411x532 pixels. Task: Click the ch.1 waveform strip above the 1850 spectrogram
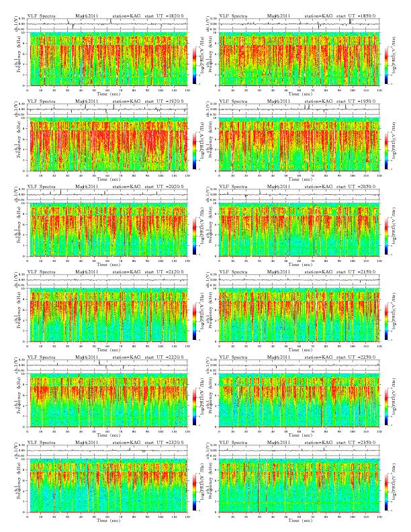pyautogui.click(x=299, y=24)
